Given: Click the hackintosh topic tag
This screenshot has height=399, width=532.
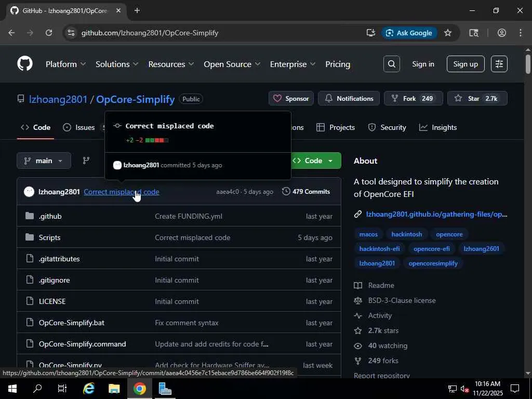Looking at the screenshot, I should pyautogui.click(x=406, y=234).
